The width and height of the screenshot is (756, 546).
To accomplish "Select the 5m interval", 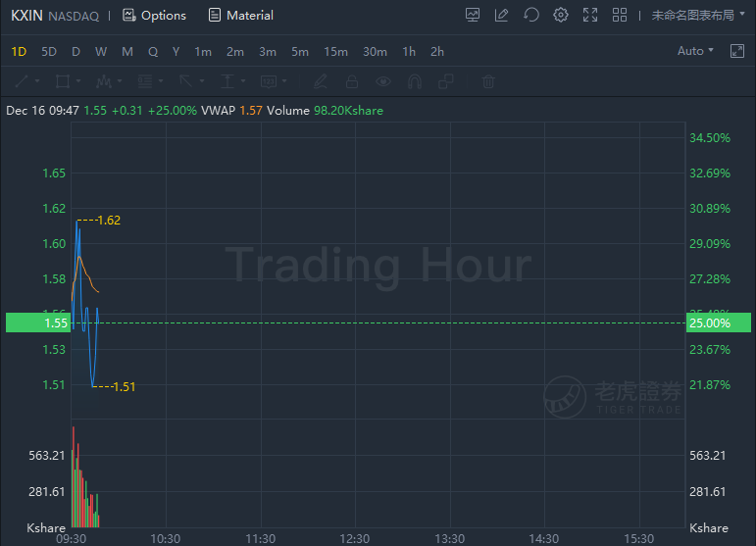I will click(300, 52).
